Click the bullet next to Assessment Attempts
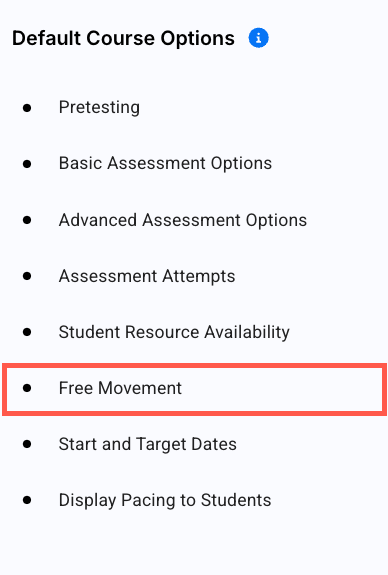 [x=27, y=276]
